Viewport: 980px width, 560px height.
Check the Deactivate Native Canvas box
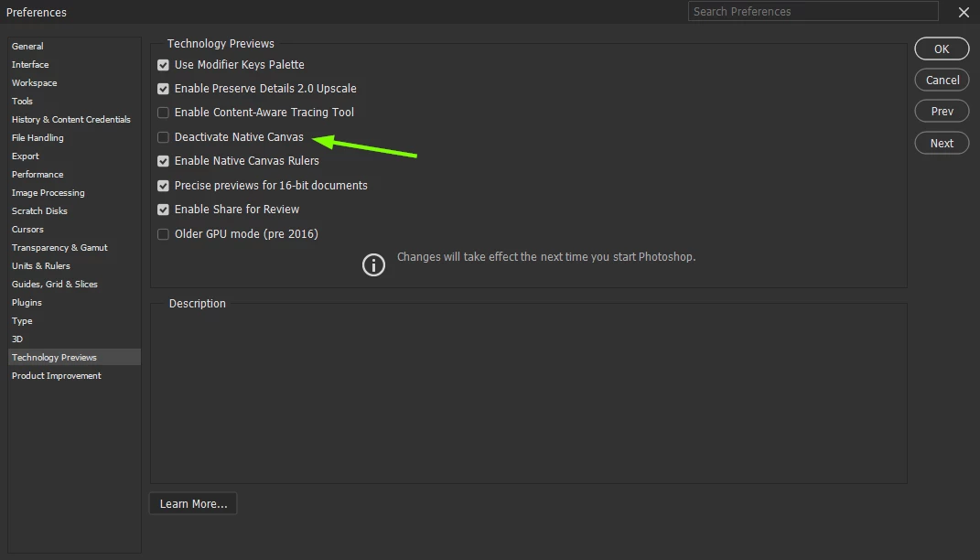163,137
